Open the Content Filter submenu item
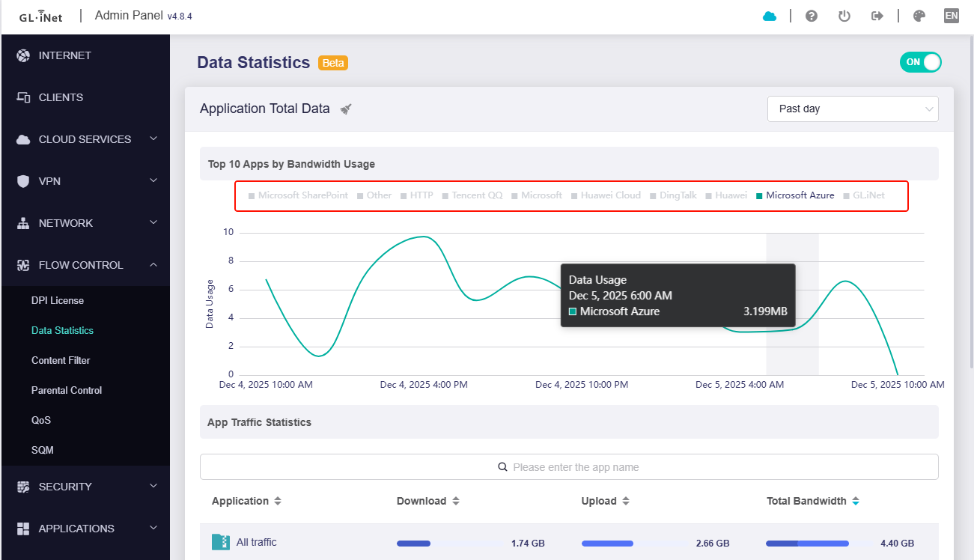The image size is (974, 560). (61, 360)
